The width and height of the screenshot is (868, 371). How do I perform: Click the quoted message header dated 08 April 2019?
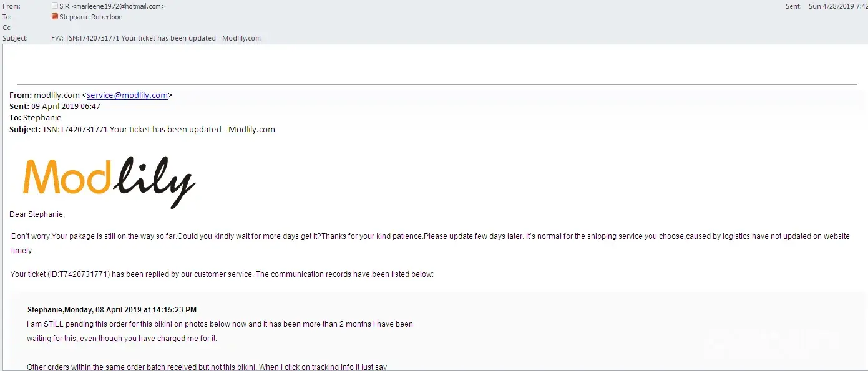tap(112, 310)
